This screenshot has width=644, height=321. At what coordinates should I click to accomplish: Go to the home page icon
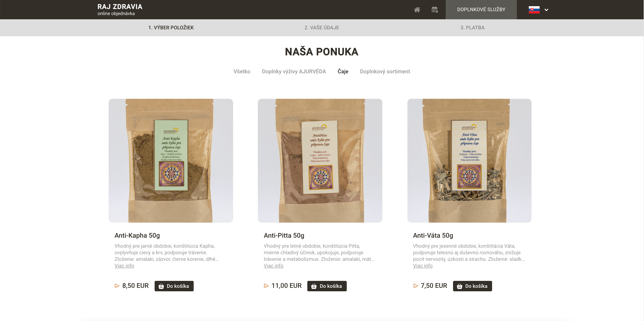417,10
